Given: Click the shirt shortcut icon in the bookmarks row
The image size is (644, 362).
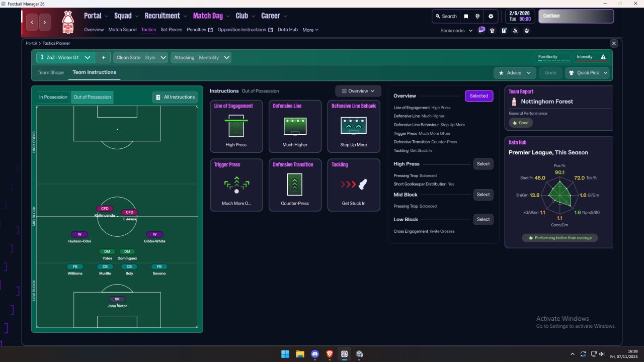Looking at the screenshot, I should point(492,31).
